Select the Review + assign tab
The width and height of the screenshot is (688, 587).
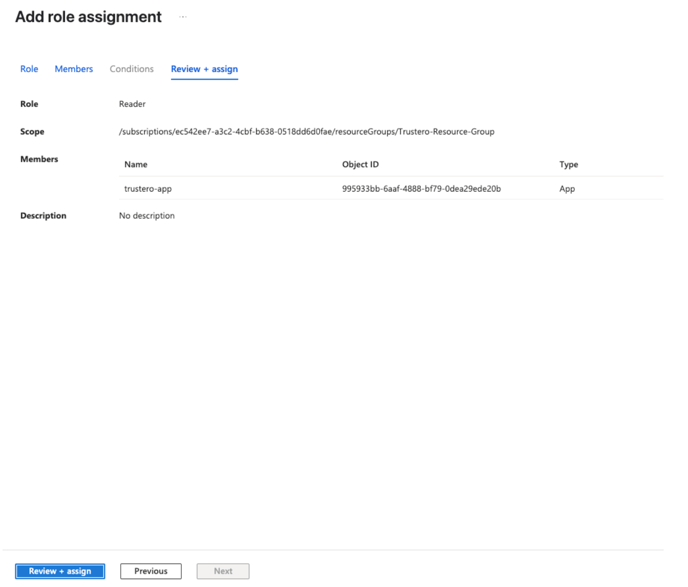204,69
